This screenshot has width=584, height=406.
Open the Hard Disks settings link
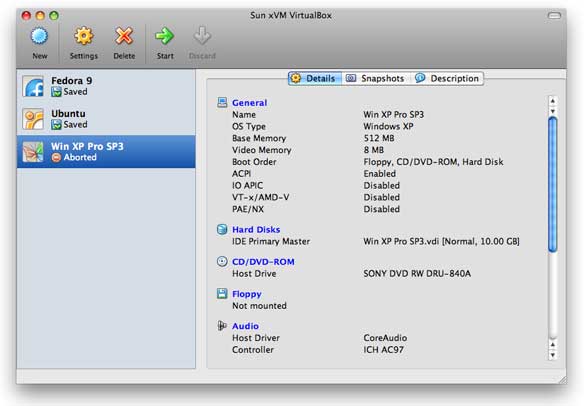(256, 229)
